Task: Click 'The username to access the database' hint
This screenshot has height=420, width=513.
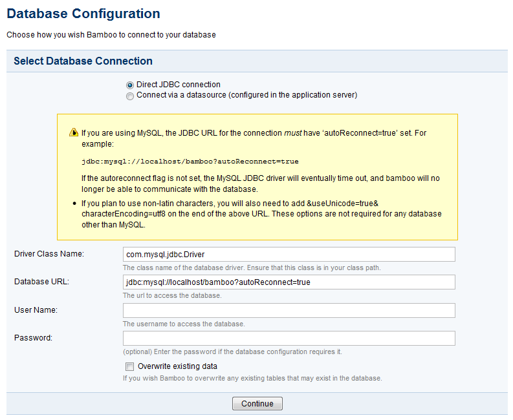Action: click(x=184, y=324)
